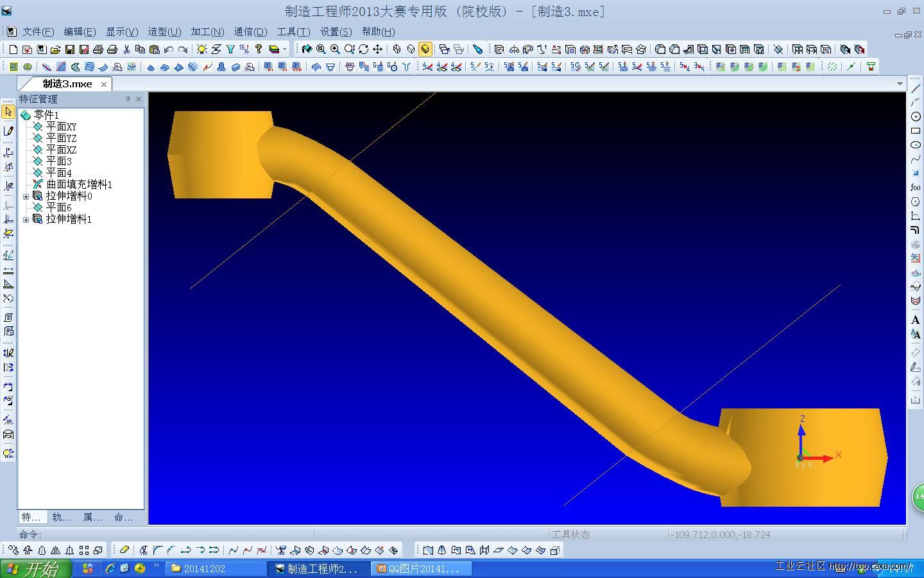Open the 造型(U) menu
The image size is (924, 578).
point(164,31)
